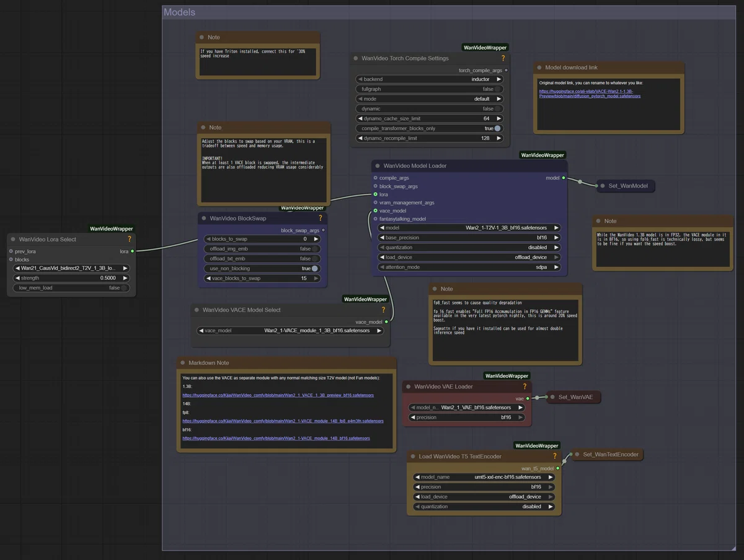Collapse the Model download link node dot
Screen dimensions: 744x560
click(539, 68)
